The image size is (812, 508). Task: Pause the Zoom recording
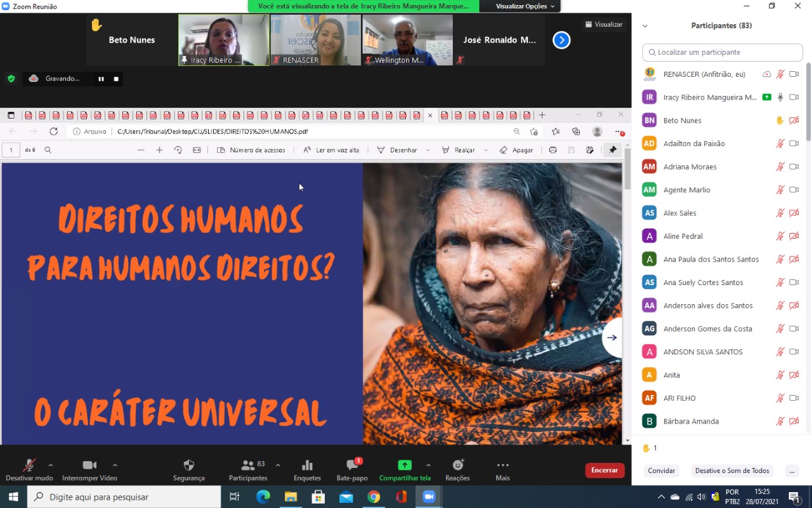tap(101, 79)
